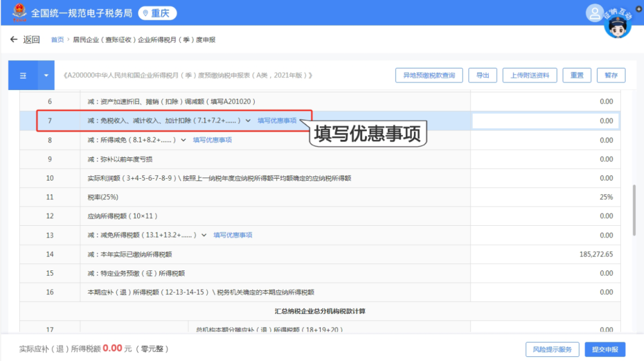Click the vertical scrollbar of the form
This screenshot has height=361, width=644.
pyautogui.click(x=634, y=203)
